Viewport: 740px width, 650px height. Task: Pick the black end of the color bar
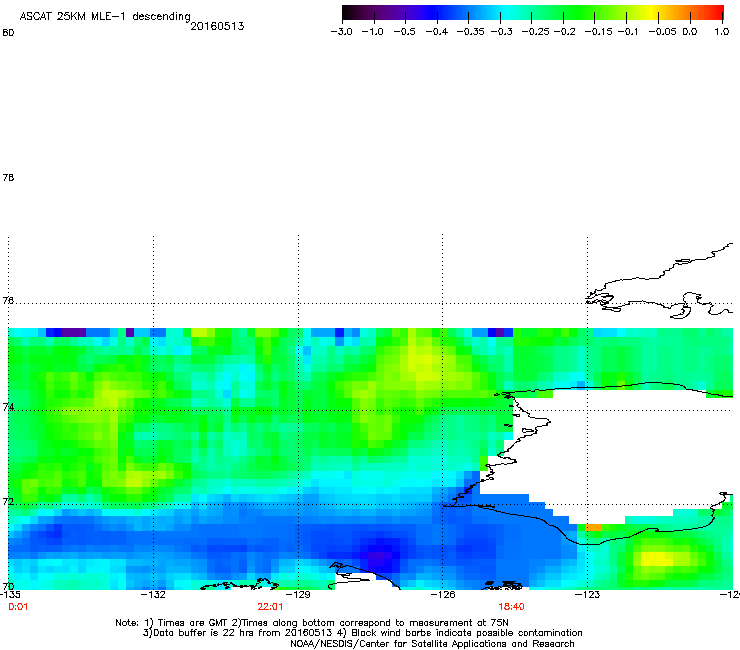[x=346, y=13]
